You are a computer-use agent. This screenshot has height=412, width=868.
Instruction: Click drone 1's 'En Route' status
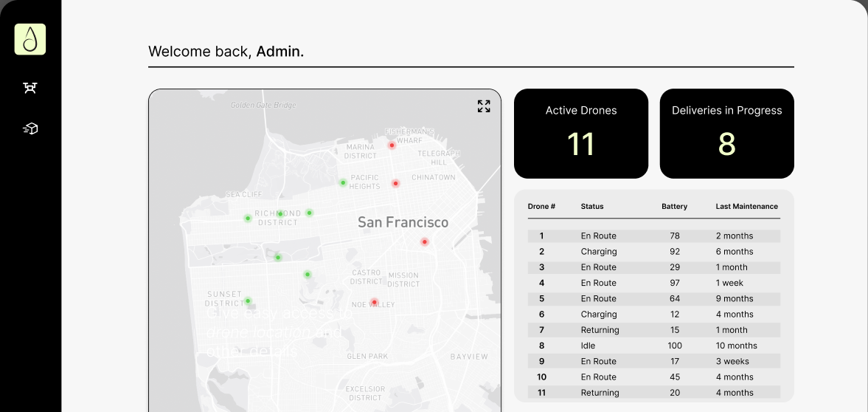point(598,236)
